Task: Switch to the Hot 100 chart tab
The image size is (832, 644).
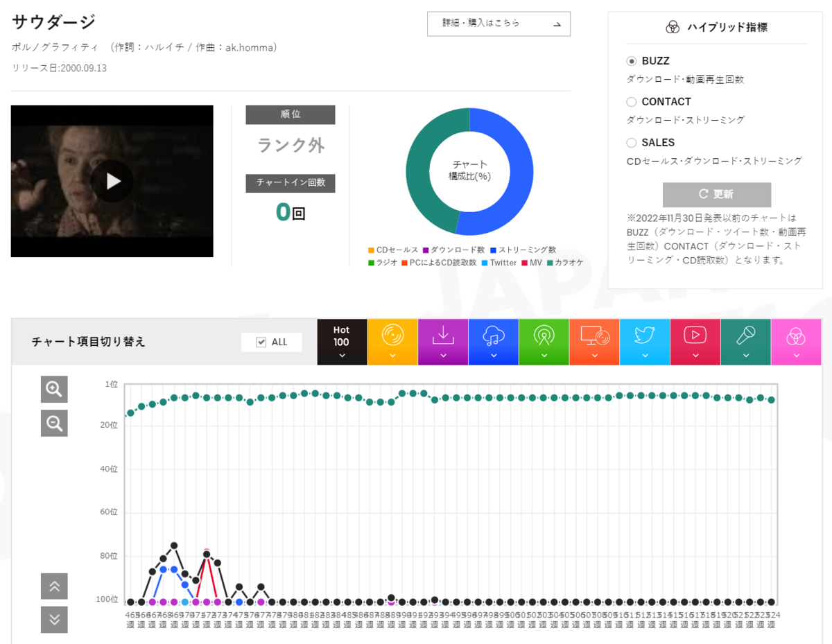Action: [342, 342]
